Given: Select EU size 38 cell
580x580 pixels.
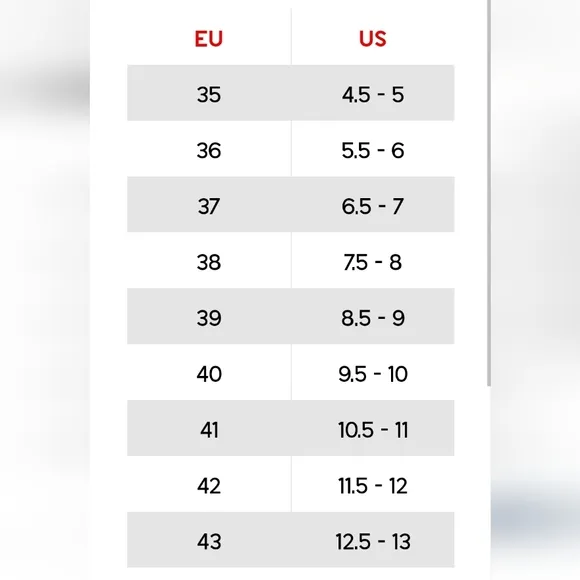Looking at the screenshot, I should (209, 262).
